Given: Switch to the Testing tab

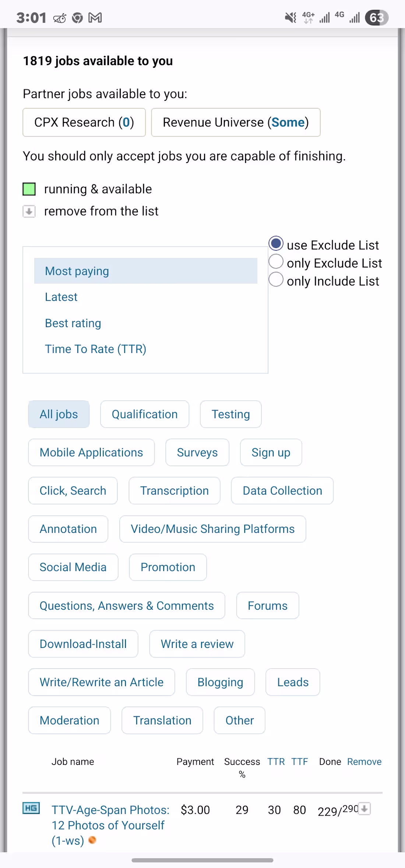Looking at the screenshot, I should (230, 414).
